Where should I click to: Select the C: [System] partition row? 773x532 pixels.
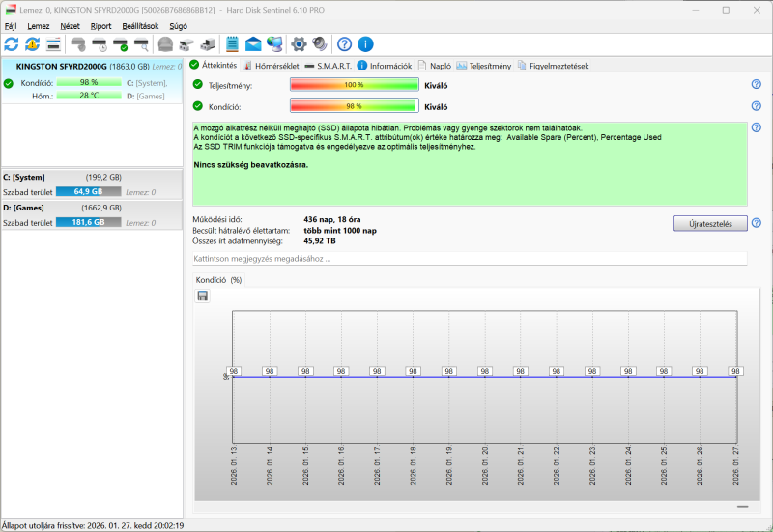click(x=92, y=184)
